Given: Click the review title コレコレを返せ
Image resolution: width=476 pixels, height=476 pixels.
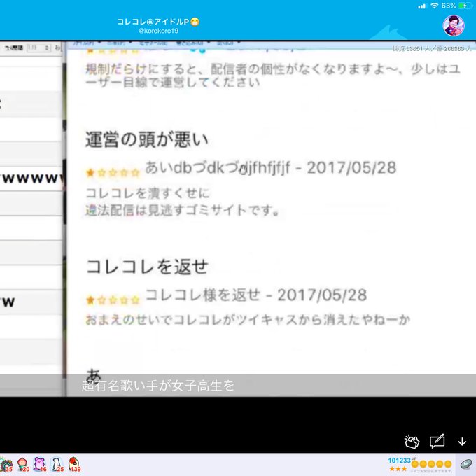Looking at the screenshot, I should (147, 267).
